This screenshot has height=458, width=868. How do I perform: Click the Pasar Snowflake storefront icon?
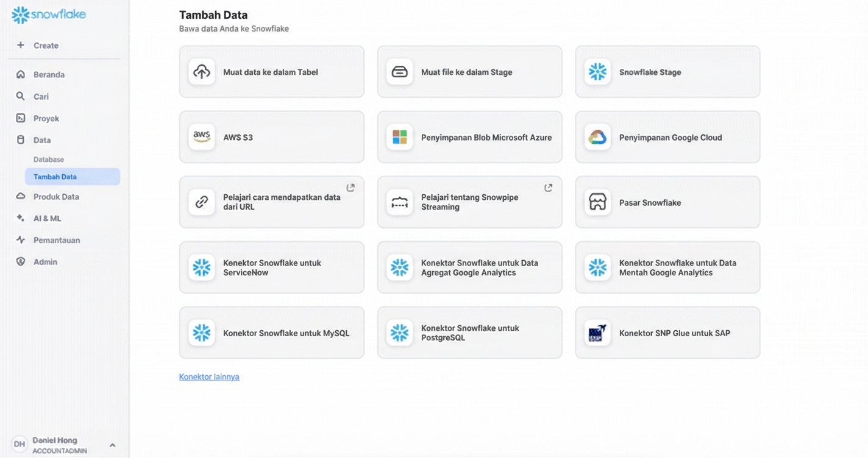597,202
